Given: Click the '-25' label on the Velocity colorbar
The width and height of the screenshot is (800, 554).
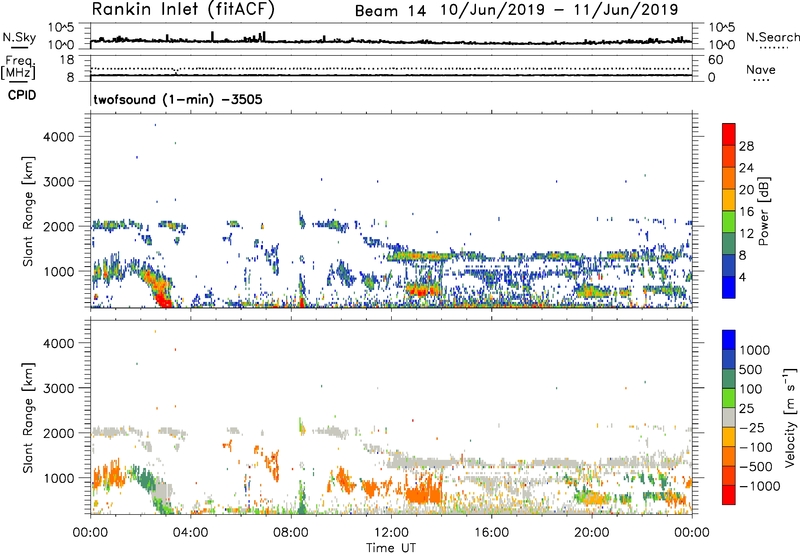Looking at the screenshot, I should [752, 428].
